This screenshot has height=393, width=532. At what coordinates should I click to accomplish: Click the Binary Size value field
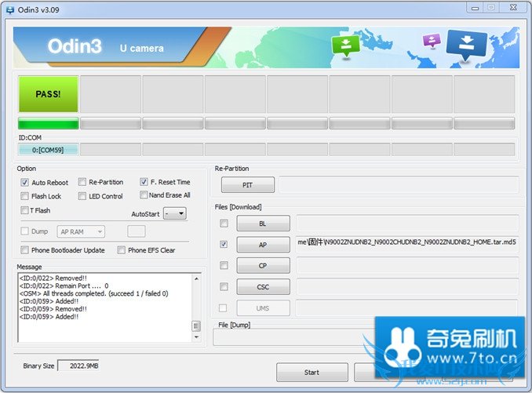(78, 366)
